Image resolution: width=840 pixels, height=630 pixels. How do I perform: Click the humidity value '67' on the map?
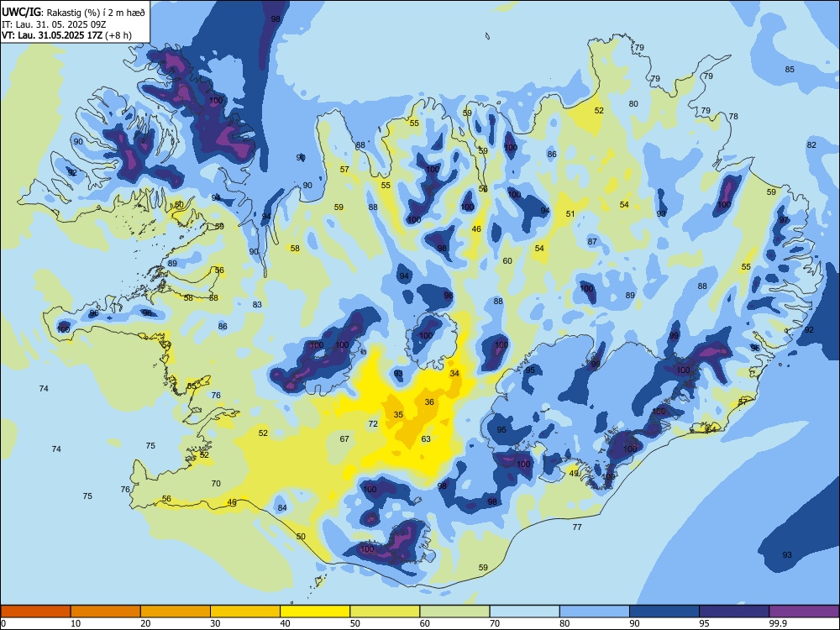click(x=344, y=438)
